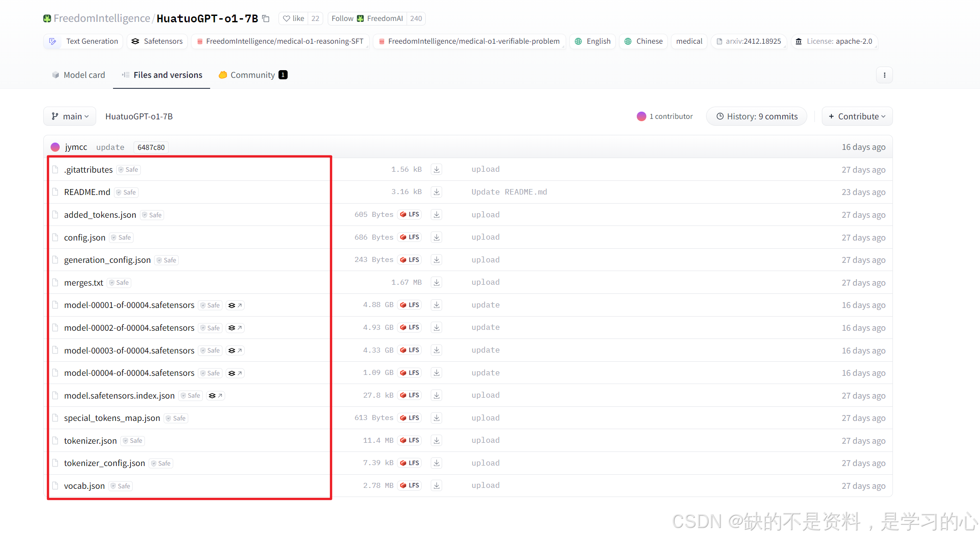
Task: Open the config.json file
Action: pos(85,238)
